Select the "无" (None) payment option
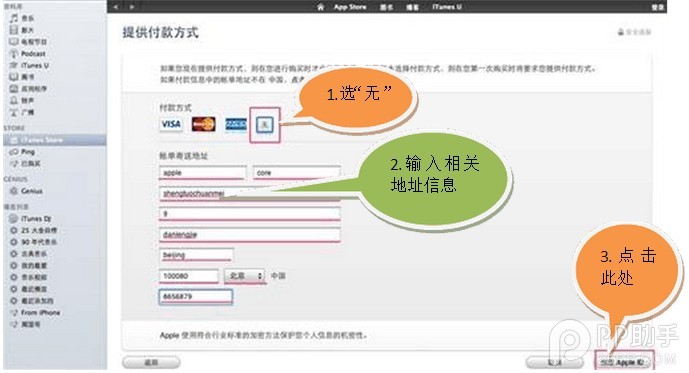 click(x=265, y=125)
